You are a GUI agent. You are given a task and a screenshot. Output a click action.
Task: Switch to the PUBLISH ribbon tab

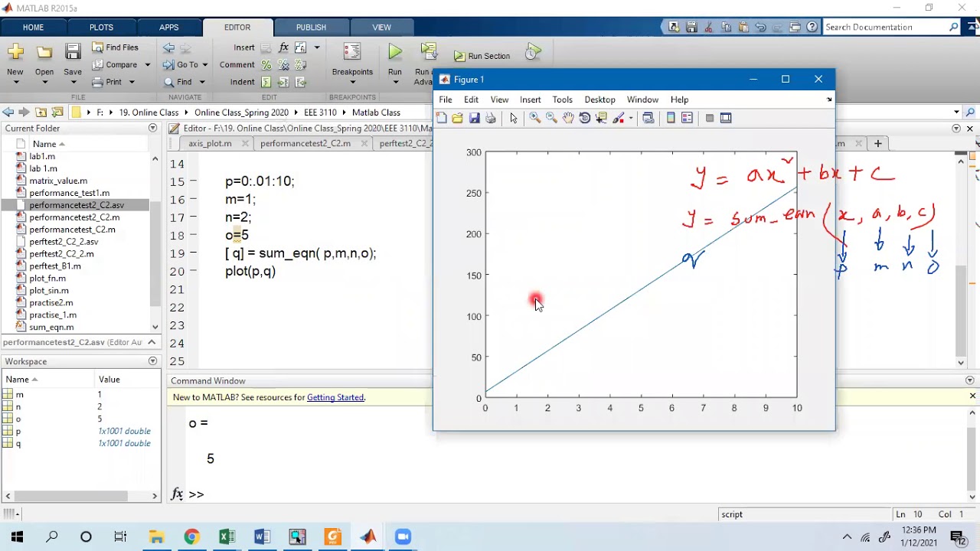(x=311, y=27)
